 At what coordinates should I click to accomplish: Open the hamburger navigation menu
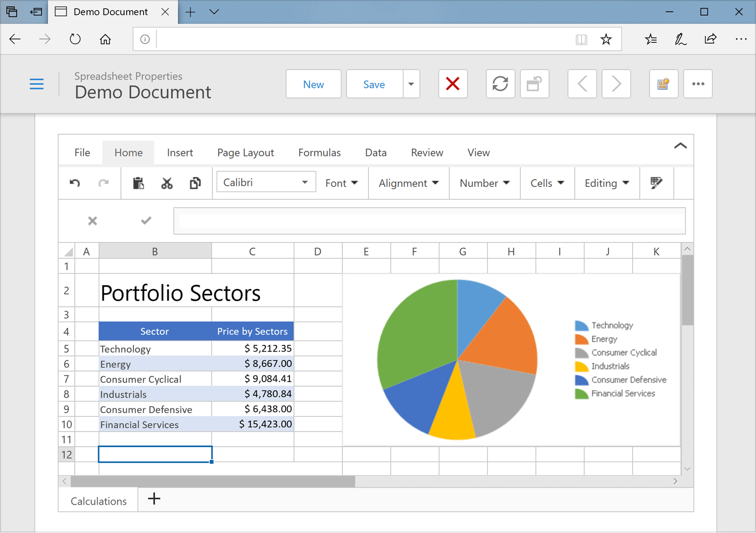coord(36,84)
